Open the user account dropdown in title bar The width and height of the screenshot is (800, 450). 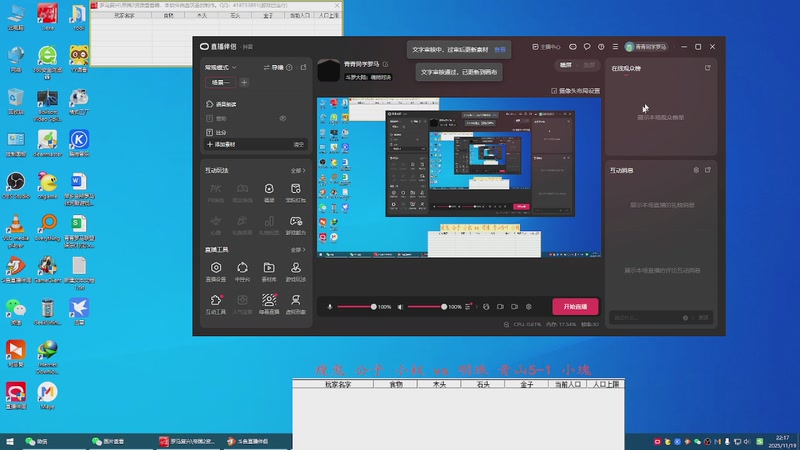tap(646, 46)
